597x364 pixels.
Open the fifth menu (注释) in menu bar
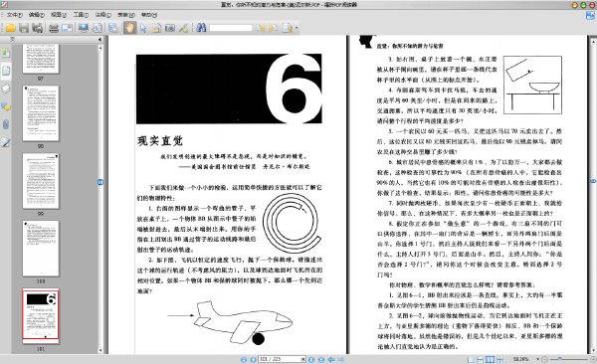102,15
